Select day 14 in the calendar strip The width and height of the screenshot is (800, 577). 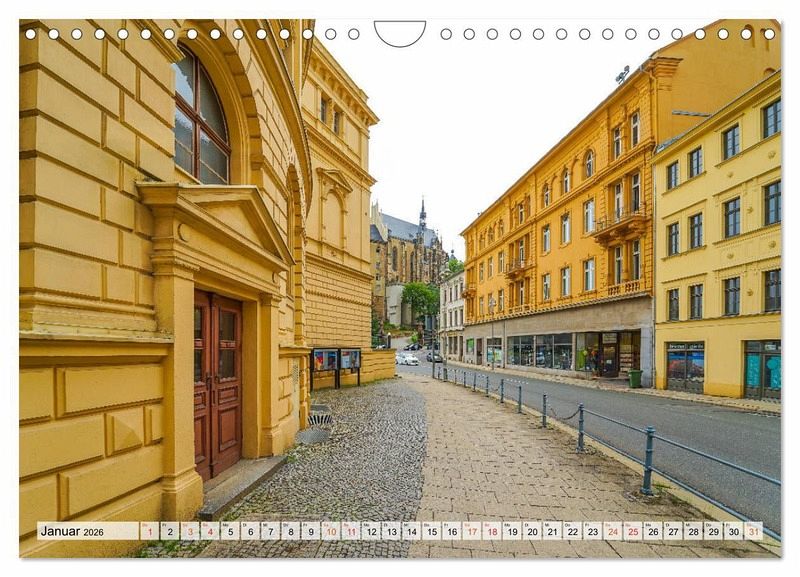412,531
